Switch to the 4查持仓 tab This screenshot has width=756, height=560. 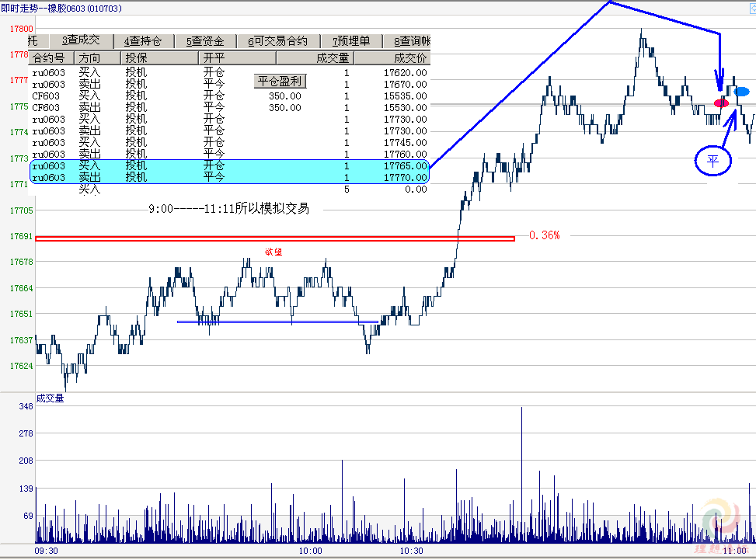(x=143, y=41)
